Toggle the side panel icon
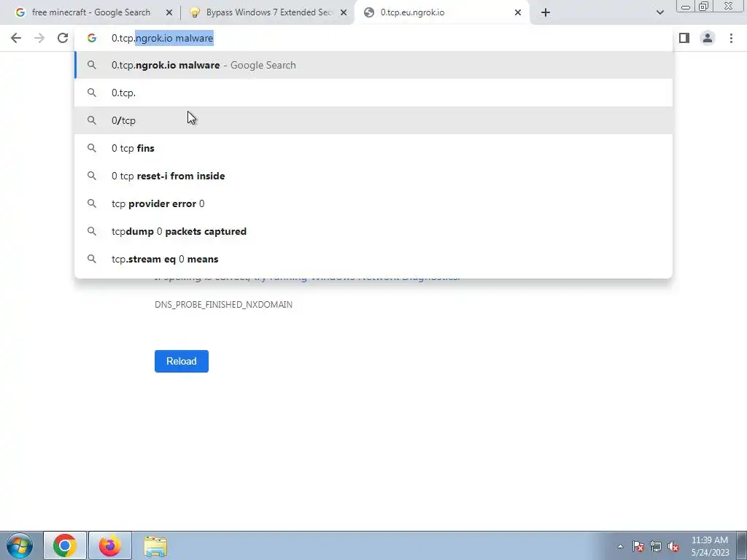This screenshot has height=560, width=747. click(x=684, y=38)
